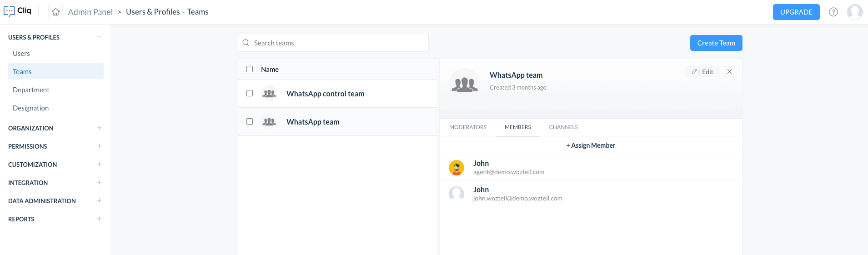Close the WhatsApp team details panel
The width and height of the screenshot is (868, 255).
[729, 72]
